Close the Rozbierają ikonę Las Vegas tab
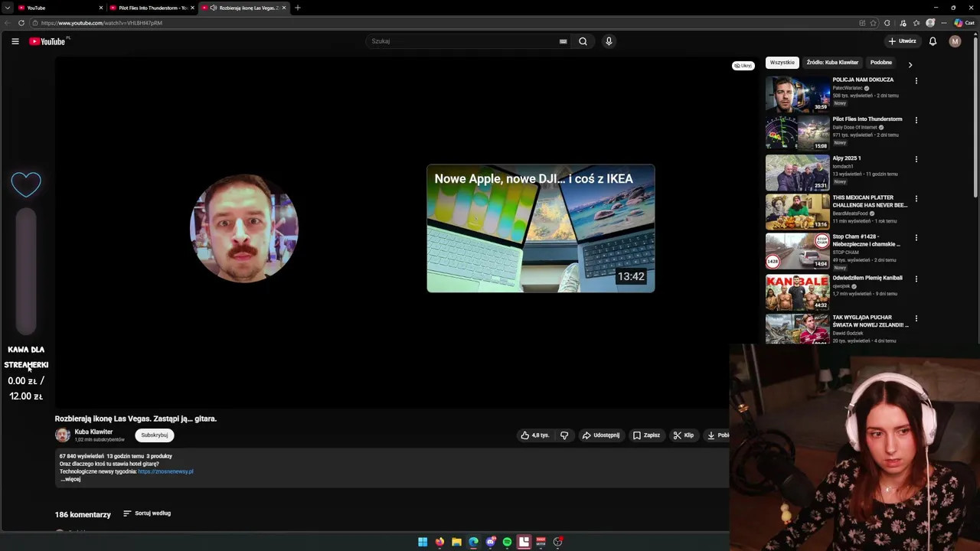The width and height of the screenshot is (980, 551). (x=284, y=8)
